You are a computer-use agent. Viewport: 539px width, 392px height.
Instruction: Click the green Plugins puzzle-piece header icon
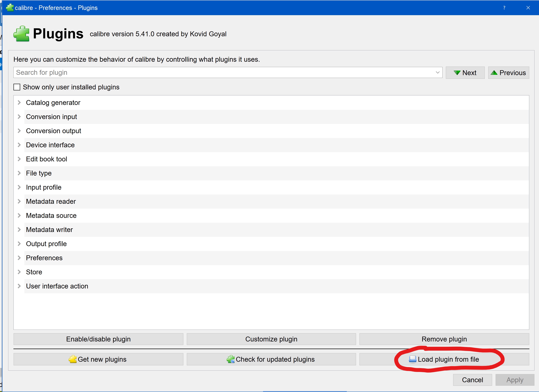coord(21,34)
